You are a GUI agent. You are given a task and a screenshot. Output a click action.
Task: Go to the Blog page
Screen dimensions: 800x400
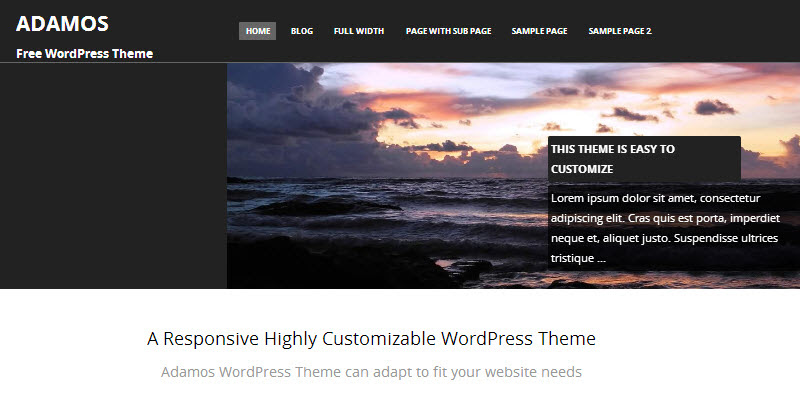[x=302, y=31]
